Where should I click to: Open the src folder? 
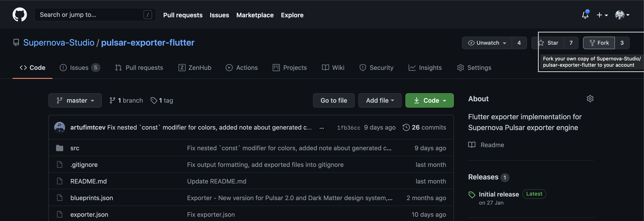[75, 148]
